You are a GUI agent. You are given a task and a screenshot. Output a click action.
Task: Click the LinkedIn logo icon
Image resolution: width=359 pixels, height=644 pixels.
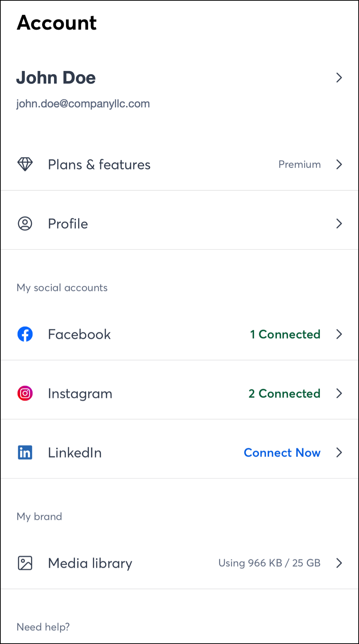point(25,453)
